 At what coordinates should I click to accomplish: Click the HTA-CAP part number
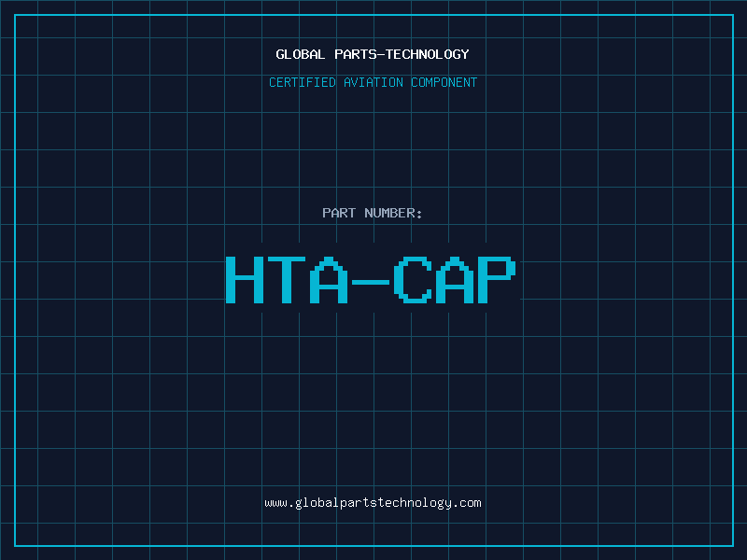pyautogui.click(x=371, y=280)
